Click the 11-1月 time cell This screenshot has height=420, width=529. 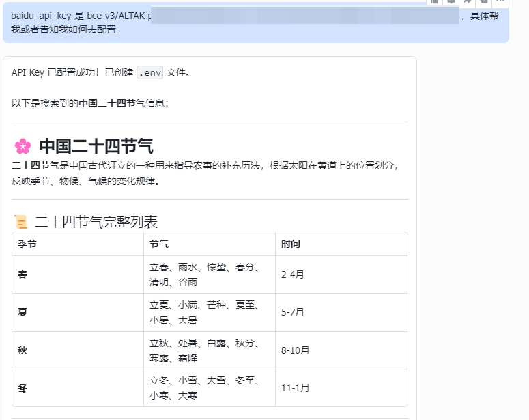(x=295, y=388)
